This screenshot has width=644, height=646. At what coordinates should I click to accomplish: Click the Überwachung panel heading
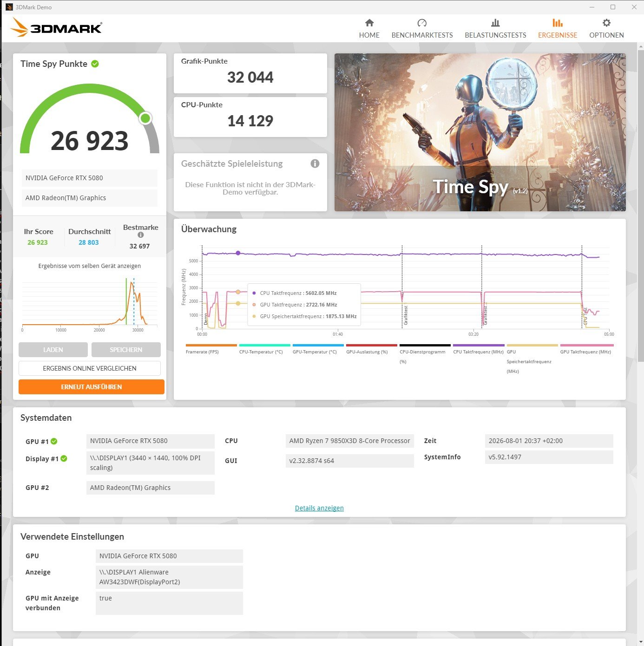coord(209,229)
